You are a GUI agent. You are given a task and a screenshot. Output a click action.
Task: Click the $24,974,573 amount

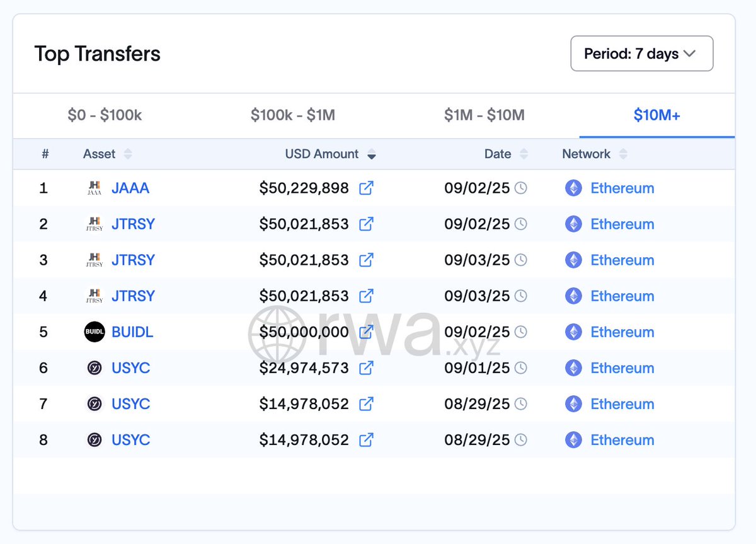coord(304,367)
